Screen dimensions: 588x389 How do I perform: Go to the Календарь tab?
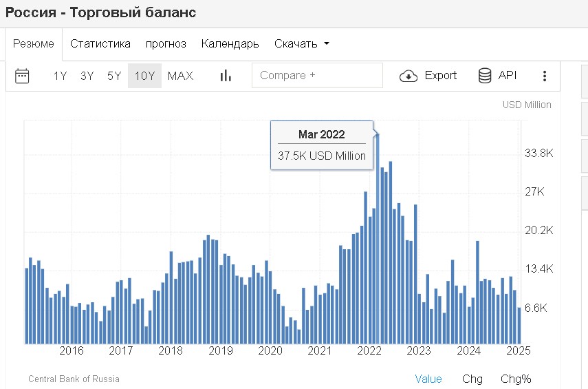[x=230, y=44]
